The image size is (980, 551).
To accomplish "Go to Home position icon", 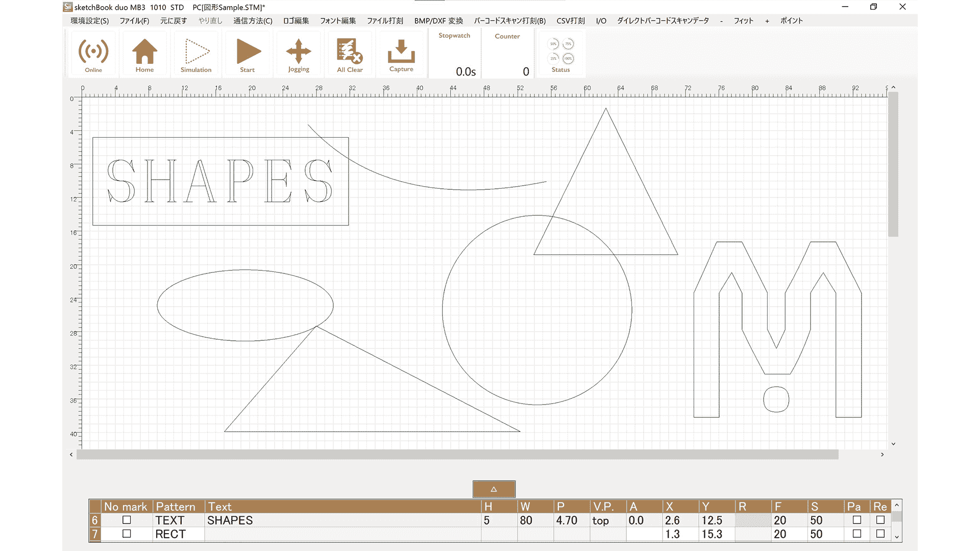I will point(145,51).
